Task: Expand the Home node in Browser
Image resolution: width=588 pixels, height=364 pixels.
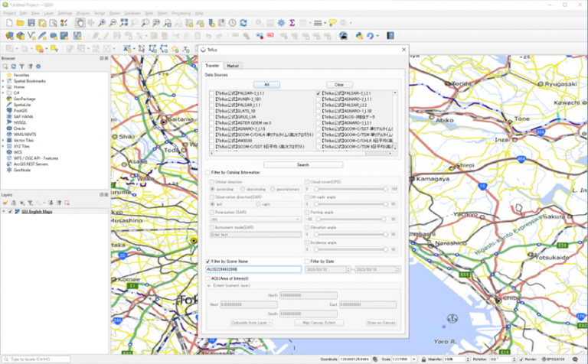Action: (3, 87)
